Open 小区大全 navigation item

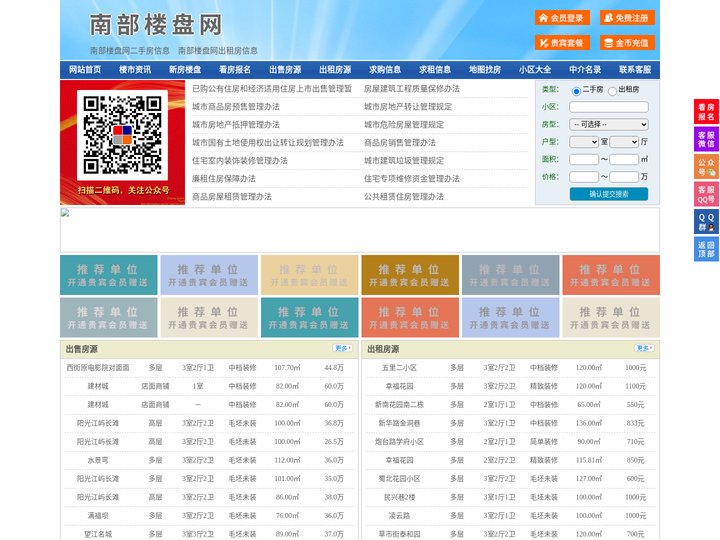[x=535, y=70]
